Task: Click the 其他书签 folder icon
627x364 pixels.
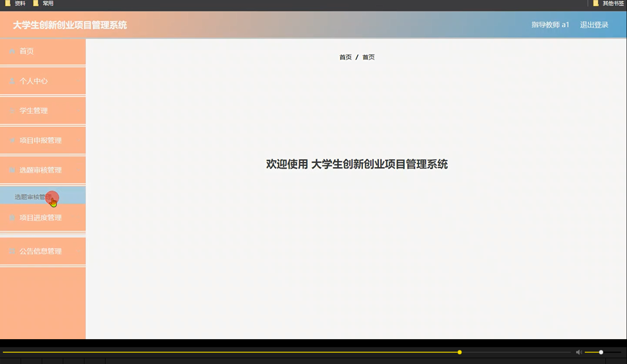Action: click(596, 3)
